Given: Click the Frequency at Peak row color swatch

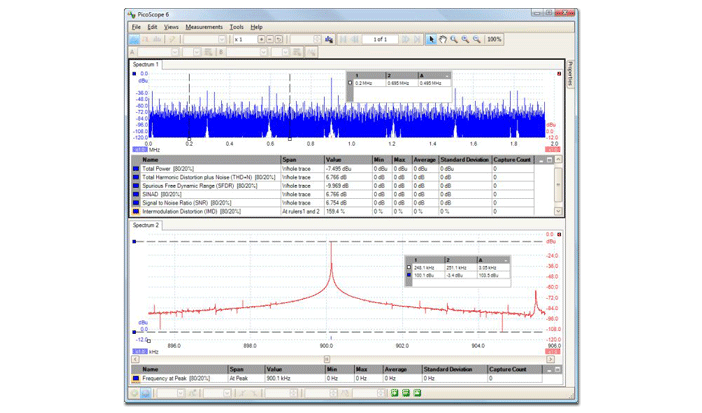Looking at the screenshot, I should tap(136, 379).
